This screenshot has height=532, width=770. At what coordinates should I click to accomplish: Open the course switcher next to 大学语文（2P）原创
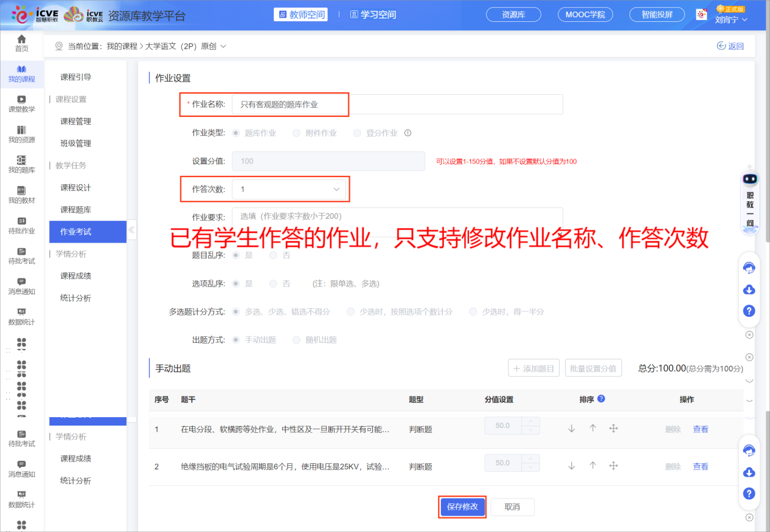coord(223,46)
